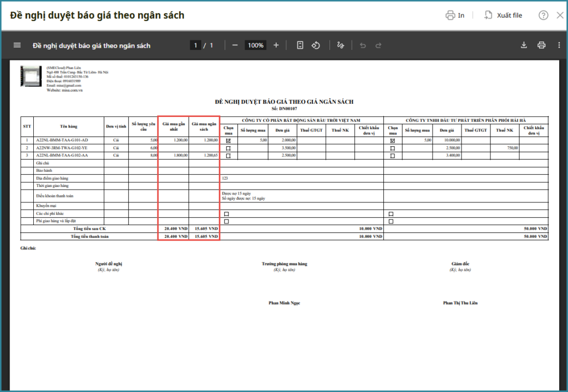Screen dimensions: 568x392
Task: Click the Xuất file export button
Action: pyautogui.click(x=503, y=16)
